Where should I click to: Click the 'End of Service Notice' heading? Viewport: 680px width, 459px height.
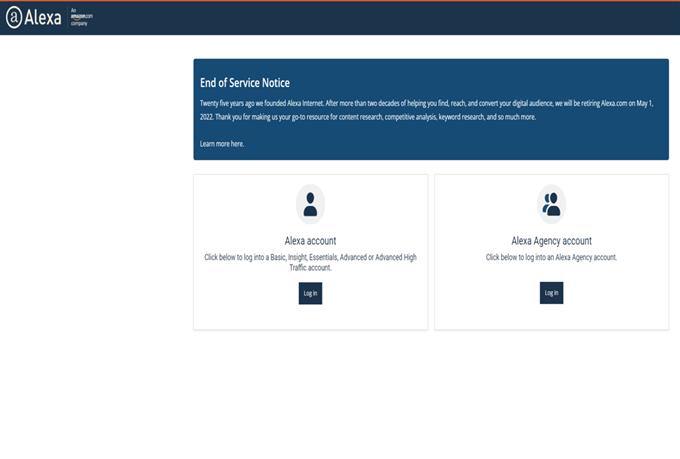245,83
